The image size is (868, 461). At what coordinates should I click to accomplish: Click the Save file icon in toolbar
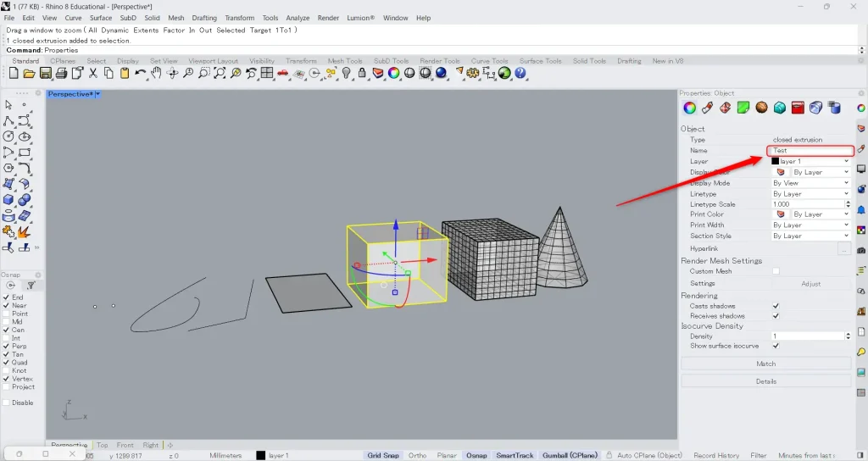click(x=46, y=74)
